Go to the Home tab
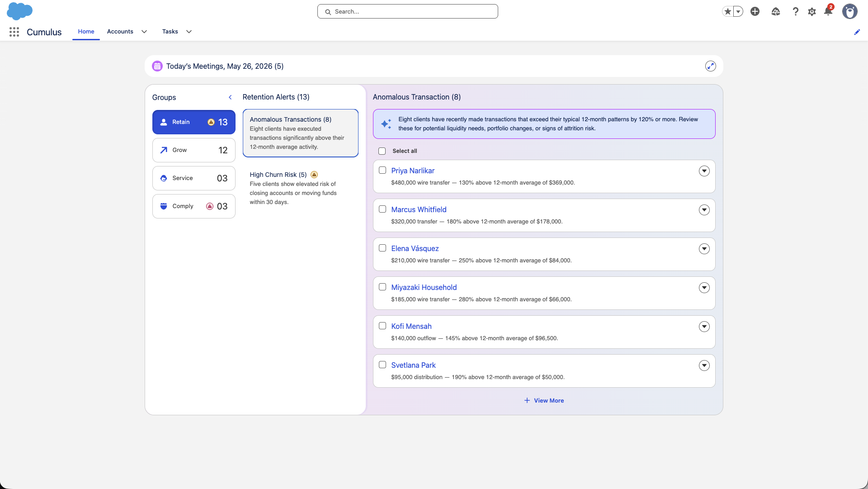868x489 pixels. (x=86, y=32)
